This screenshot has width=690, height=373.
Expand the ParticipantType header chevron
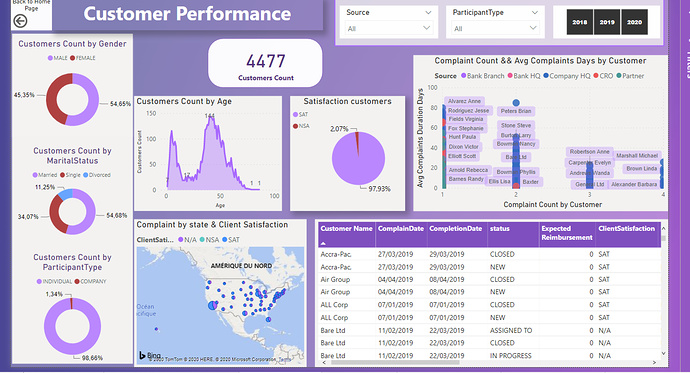tap(534, 12)
